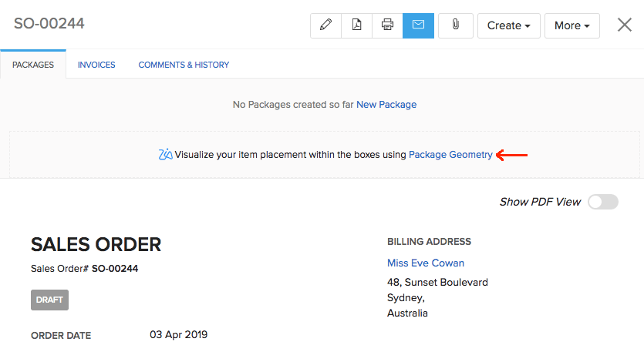Click the pencil edit icon
This screenshot has height=352, width=644.
pyautogui.click(x=325, y=25)
